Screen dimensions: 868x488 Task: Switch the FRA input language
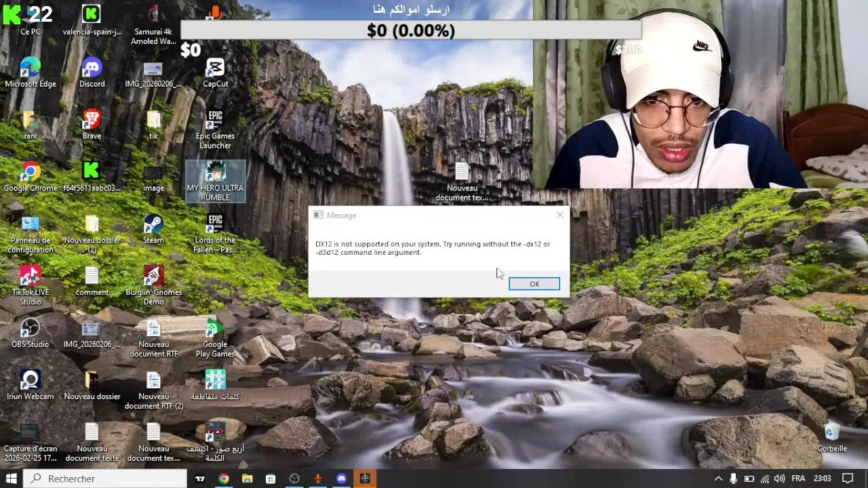(797, 479)
